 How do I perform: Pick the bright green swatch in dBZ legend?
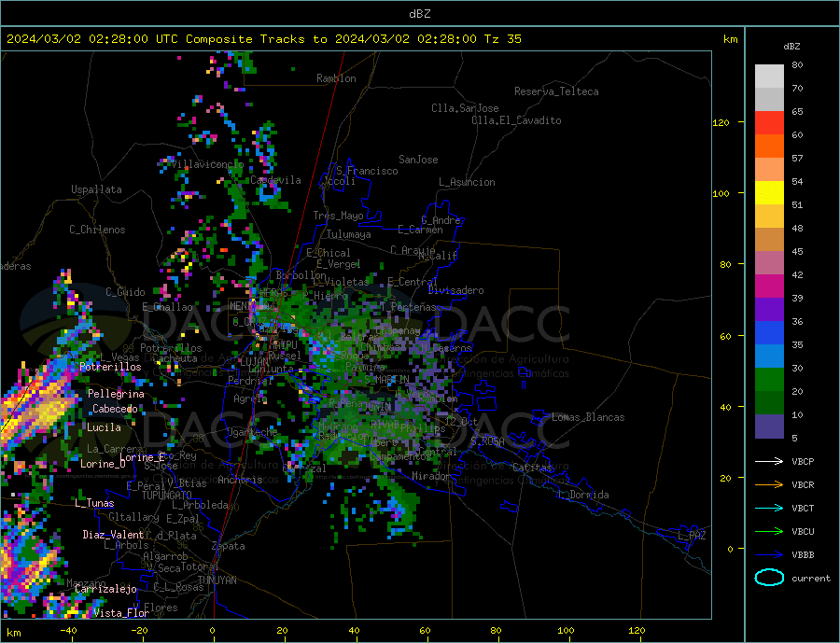(769, 380)
